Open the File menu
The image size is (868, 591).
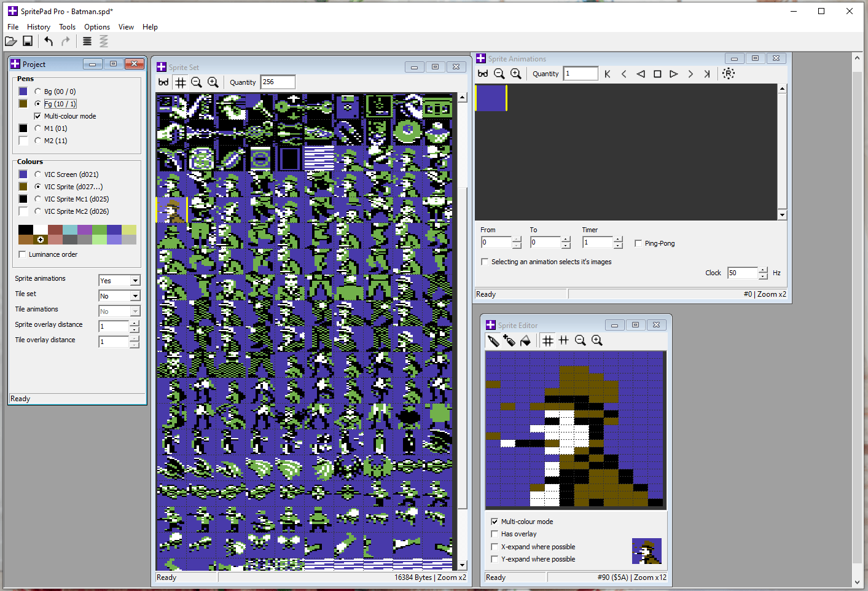click(x=13, y=27)
